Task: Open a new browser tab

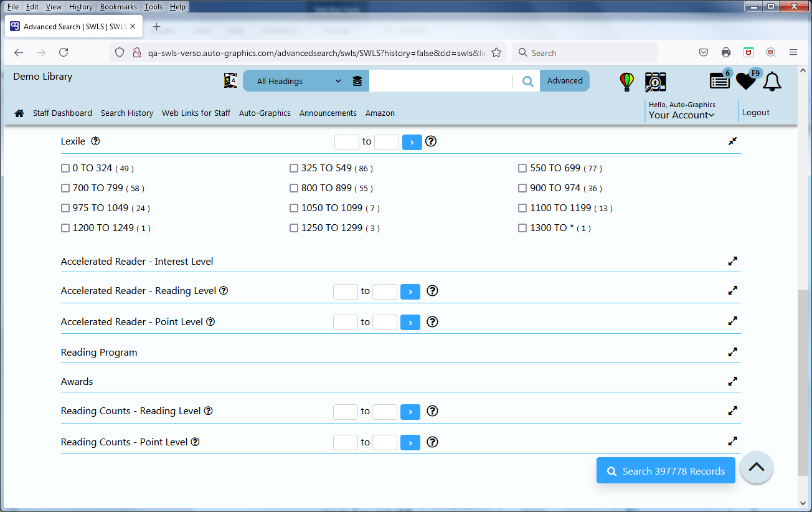Action: [x=156, y=27]
